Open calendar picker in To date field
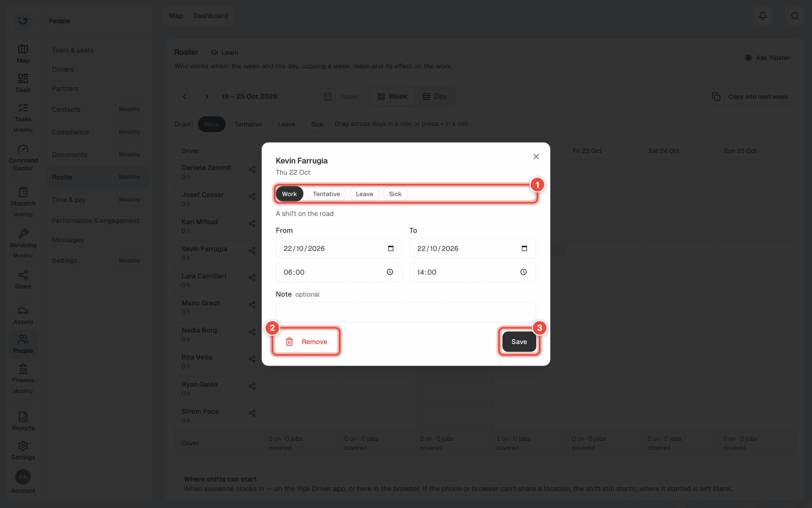 click(524, 248)
